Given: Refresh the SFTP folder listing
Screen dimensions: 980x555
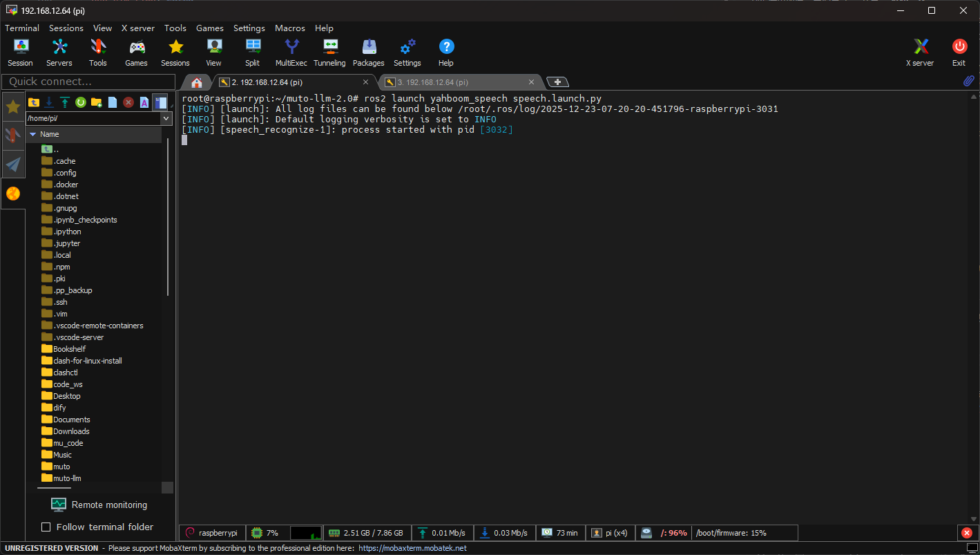Looking at the screenshot, I should pyautogui.click(x=81, y=102).
